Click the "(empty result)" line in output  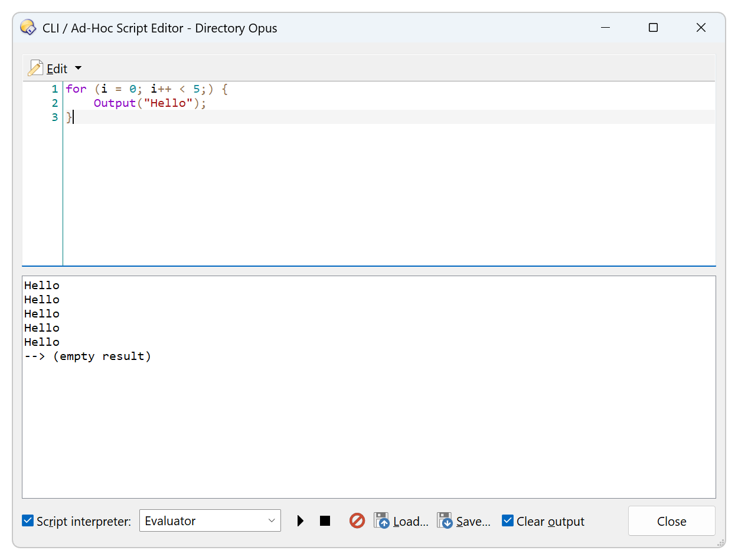(x=102, y=356)
